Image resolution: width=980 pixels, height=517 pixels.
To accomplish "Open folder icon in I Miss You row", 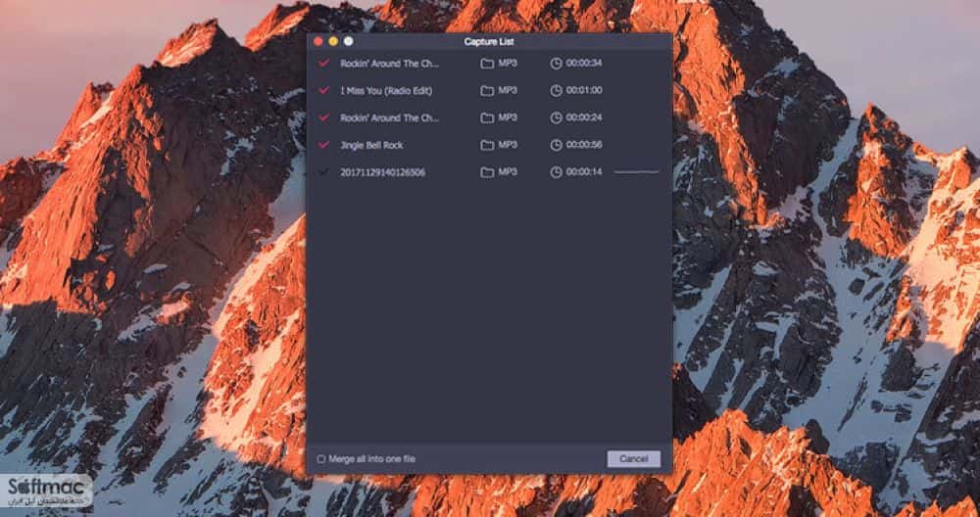I will [487, 90].
